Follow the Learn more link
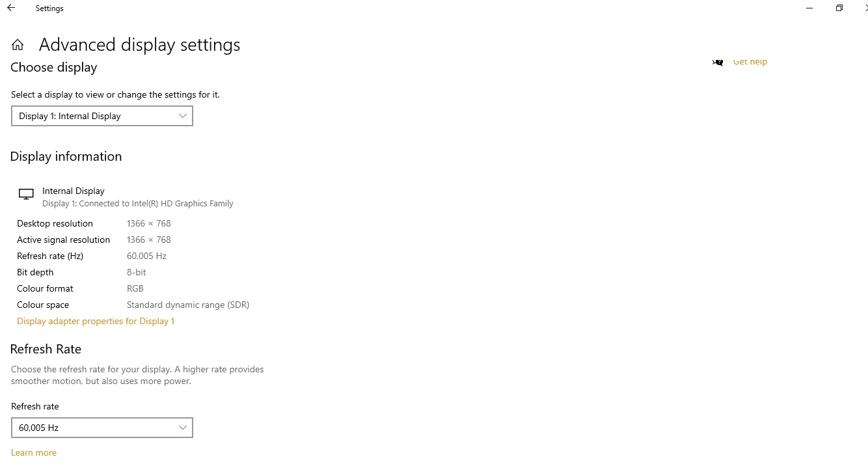This screenshot has width=868, height=468. click(x=34, y=452)
